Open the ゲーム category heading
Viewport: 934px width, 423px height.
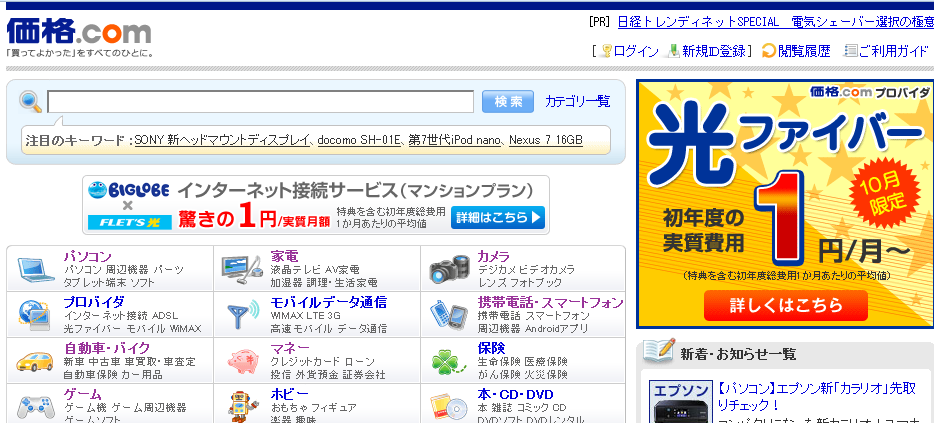(82, 394)
